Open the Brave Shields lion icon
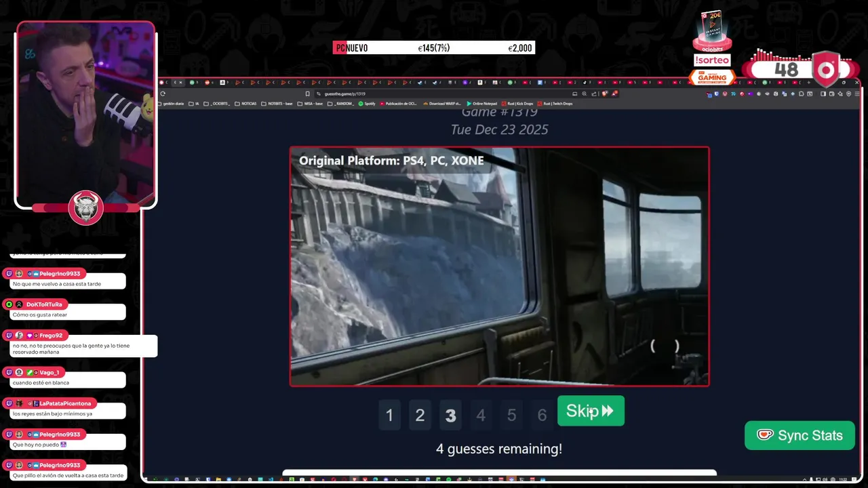 pos(605,94)
